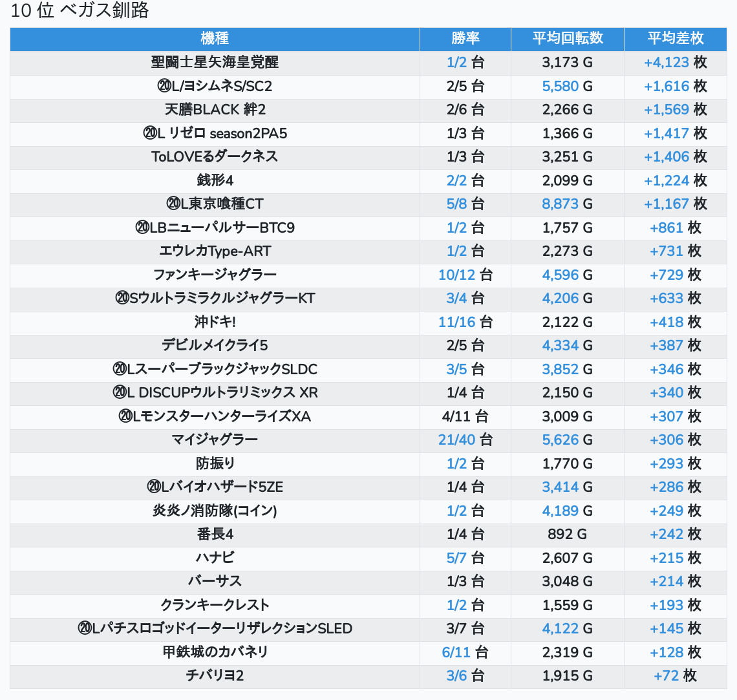Select the +1,616 枚 difference value
This screenshot has width=737, height=700.
tap(676, 86)
